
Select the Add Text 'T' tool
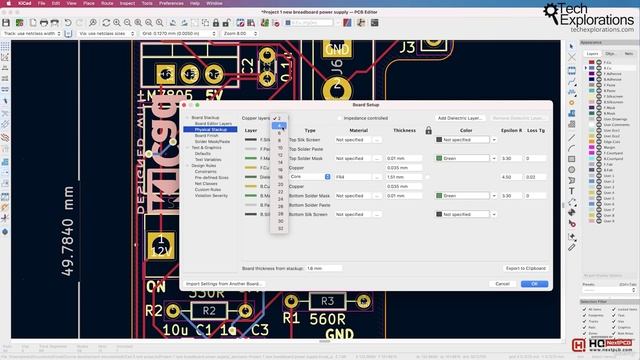coord(571,191)
